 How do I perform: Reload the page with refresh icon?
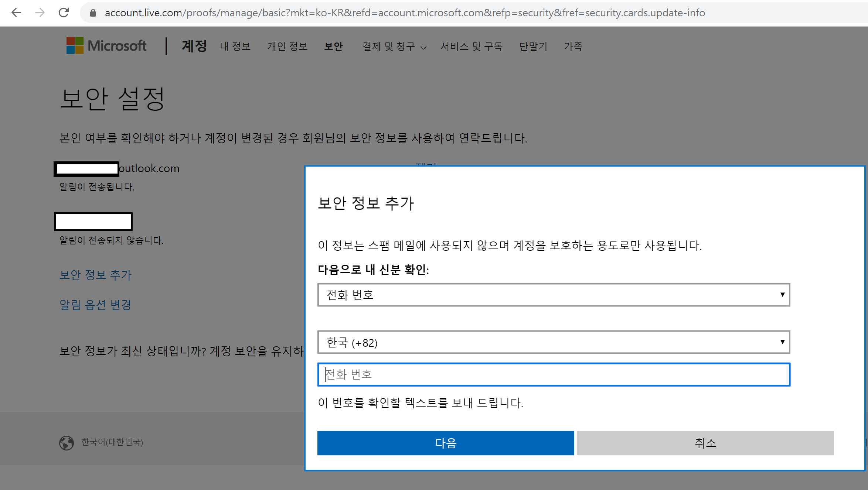click(x=64, y=13)
